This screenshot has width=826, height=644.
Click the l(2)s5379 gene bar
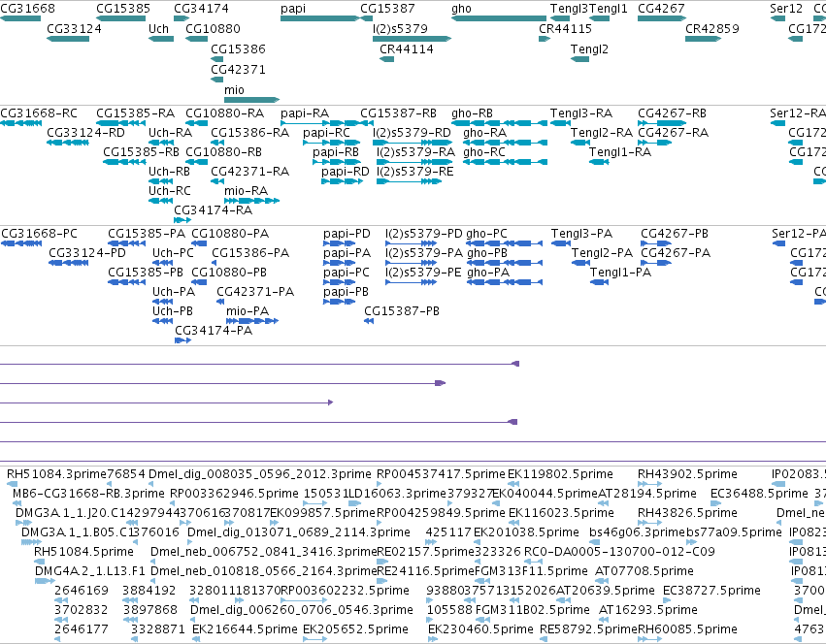coord(412,39)
